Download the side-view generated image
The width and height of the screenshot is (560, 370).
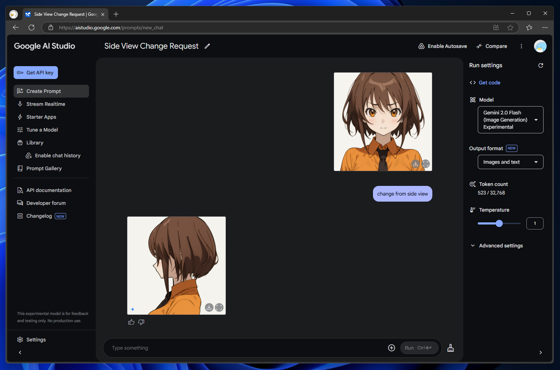tap(209, 307)
